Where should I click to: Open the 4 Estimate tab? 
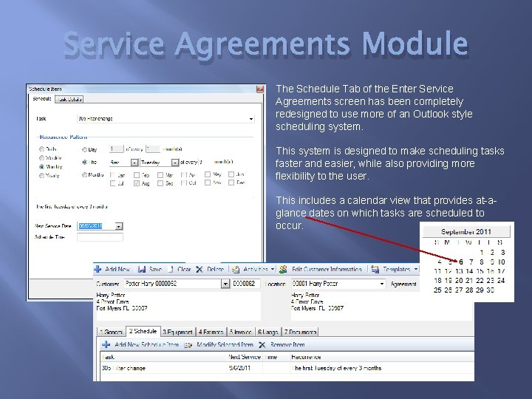point(211,332)
